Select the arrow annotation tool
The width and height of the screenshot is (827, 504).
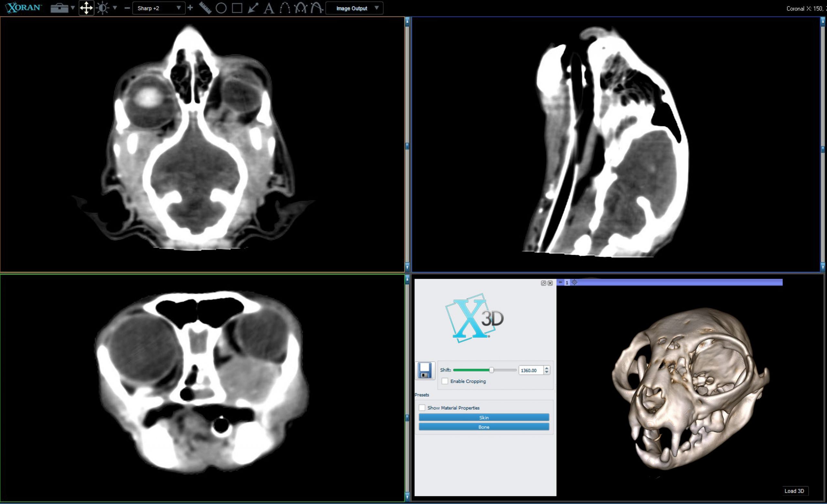tap(253, 8)
